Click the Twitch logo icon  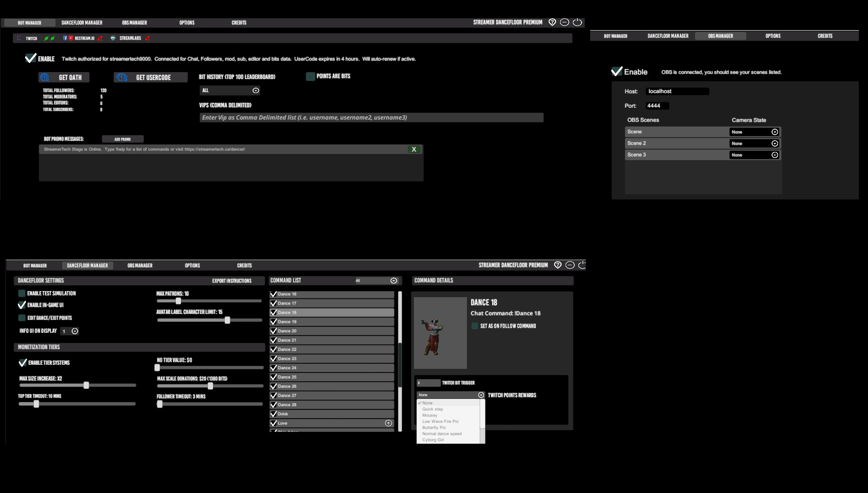[x=19, y=38]
